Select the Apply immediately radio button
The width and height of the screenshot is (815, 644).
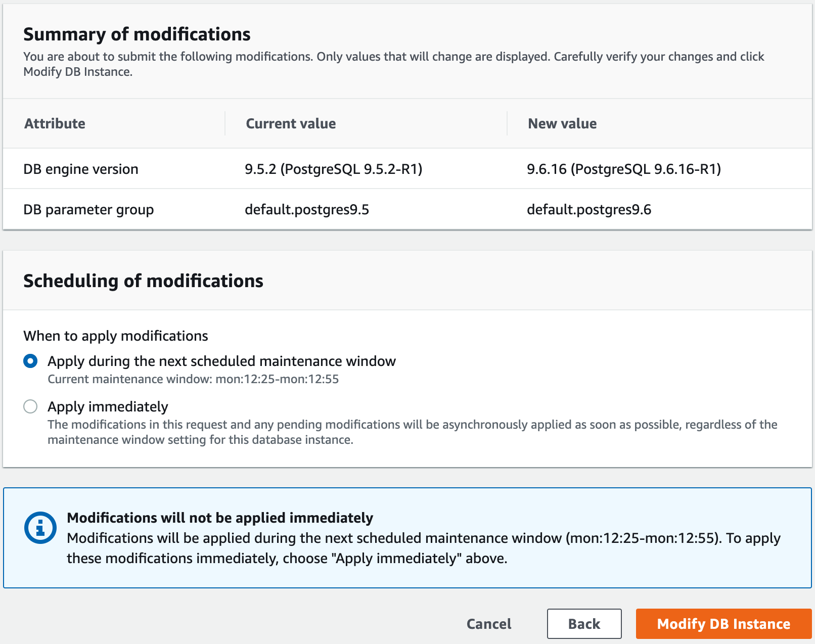[30, 406]
